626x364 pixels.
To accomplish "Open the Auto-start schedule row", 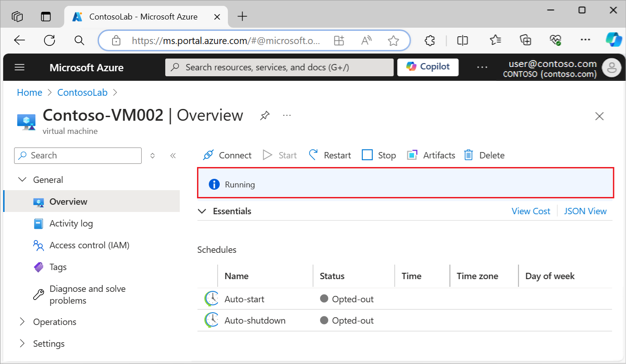I will (404, 299).
